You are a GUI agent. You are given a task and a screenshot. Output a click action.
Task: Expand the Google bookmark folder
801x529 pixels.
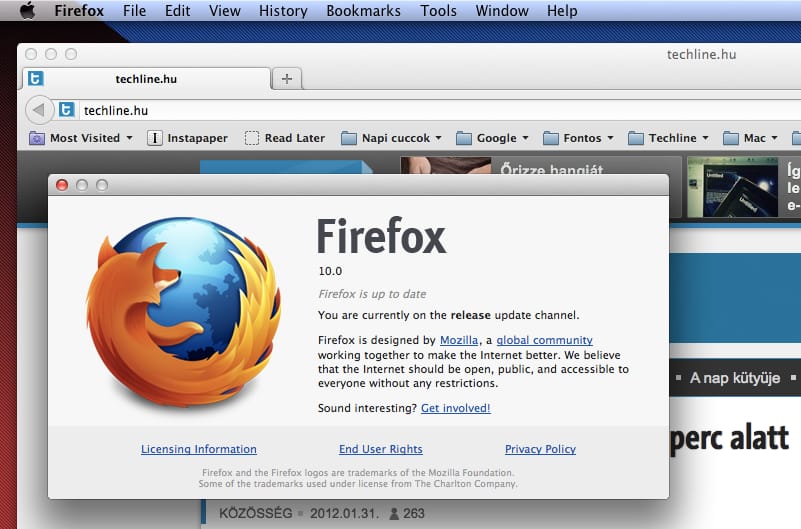click(x=492, y=138)
